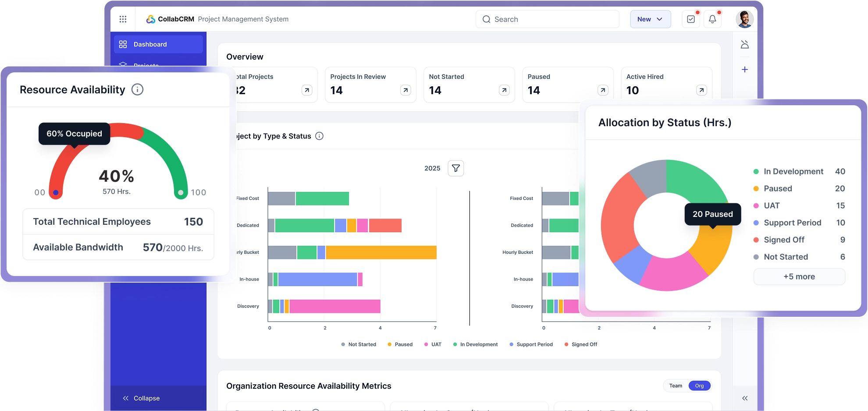Click the Not Started overview card arrow
Image resolution: width=868 pixels, height=411 pixels.
pyautogui.click(x=504, y=90)
